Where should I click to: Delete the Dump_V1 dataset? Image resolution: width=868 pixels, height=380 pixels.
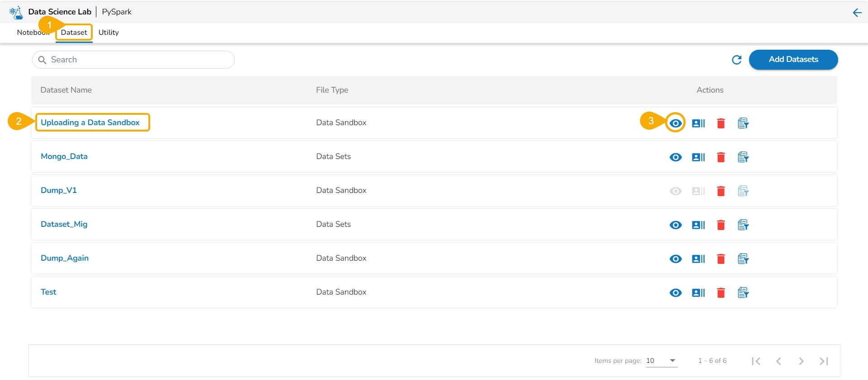[721, 191]
